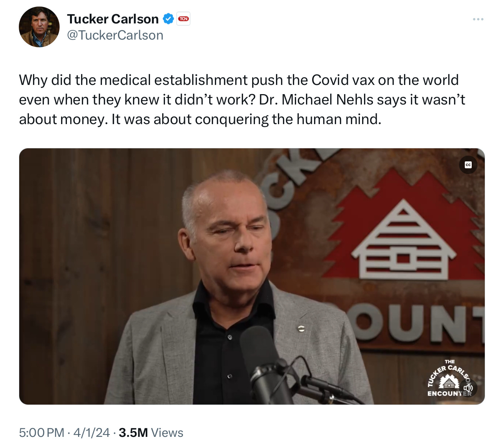This screenshot has height=448, width=504.
Task: Click the TCN affiliate badge
Action: click(x=183, y=19)
